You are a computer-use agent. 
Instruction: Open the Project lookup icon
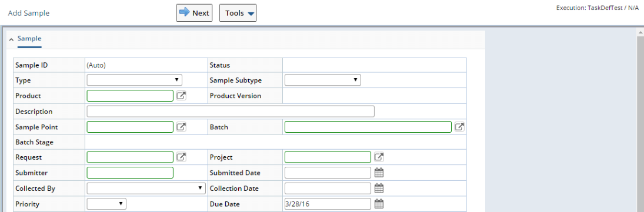(379, 157)
